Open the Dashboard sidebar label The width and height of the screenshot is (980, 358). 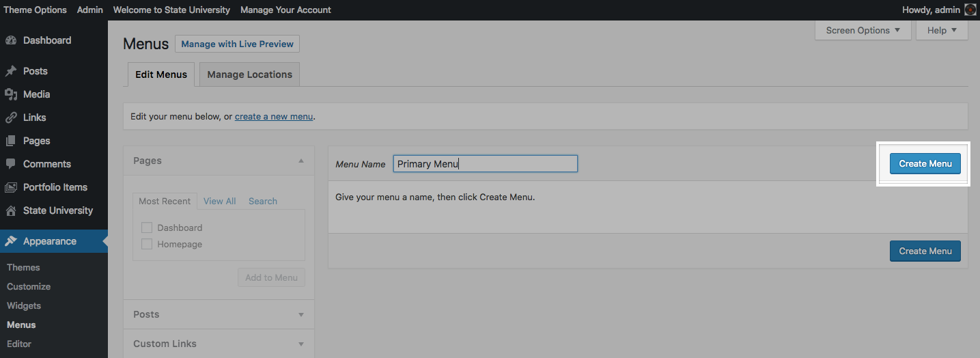pyautogui.click(x=47, y=40)
